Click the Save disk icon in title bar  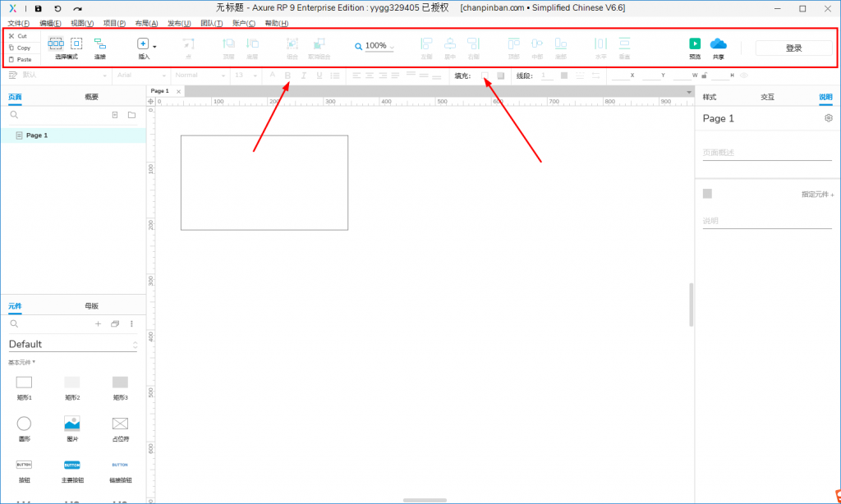[38, 8]
